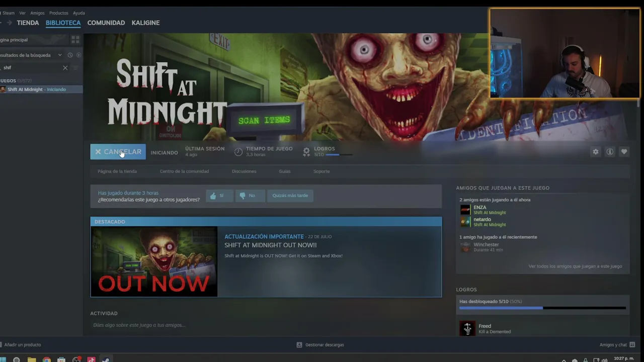644x362 pixels.
Task: Cancel the game launch with CANCELAR
Action: [118, 152]
